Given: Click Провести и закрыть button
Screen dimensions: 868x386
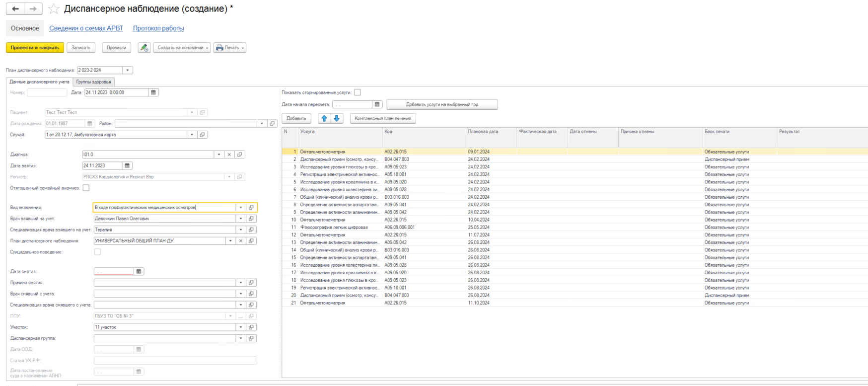Looking at the screenshot, I should [x=35, y=48].
